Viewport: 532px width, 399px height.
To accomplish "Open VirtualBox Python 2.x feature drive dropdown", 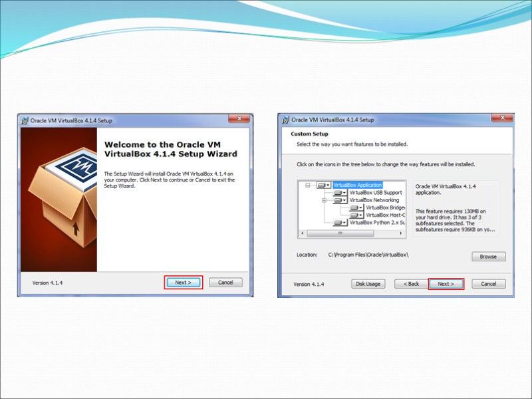I will 340,223.
